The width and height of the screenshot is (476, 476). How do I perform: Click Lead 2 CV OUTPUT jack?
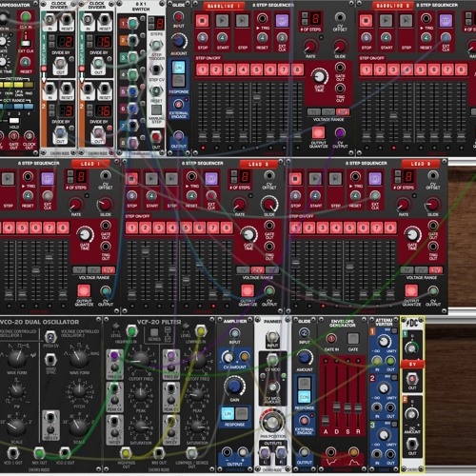pos(269,290)
